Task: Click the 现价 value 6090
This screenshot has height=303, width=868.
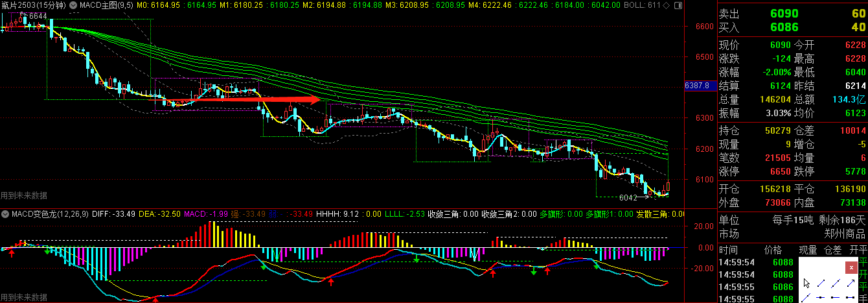Action: tap(782, 45)
